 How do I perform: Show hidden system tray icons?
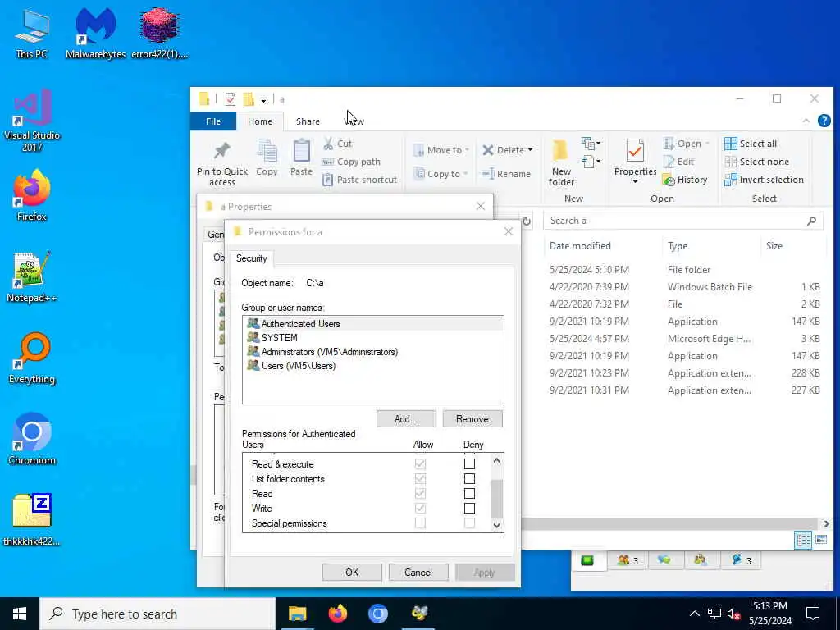pos(694,614)
